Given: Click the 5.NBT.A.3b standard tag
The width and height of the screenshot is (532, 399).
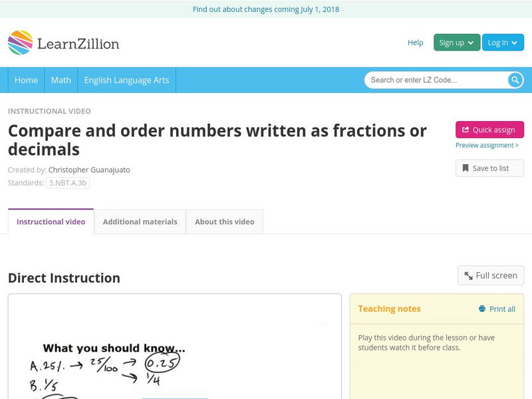Looking at the screenshot, I should pos(68,183).
